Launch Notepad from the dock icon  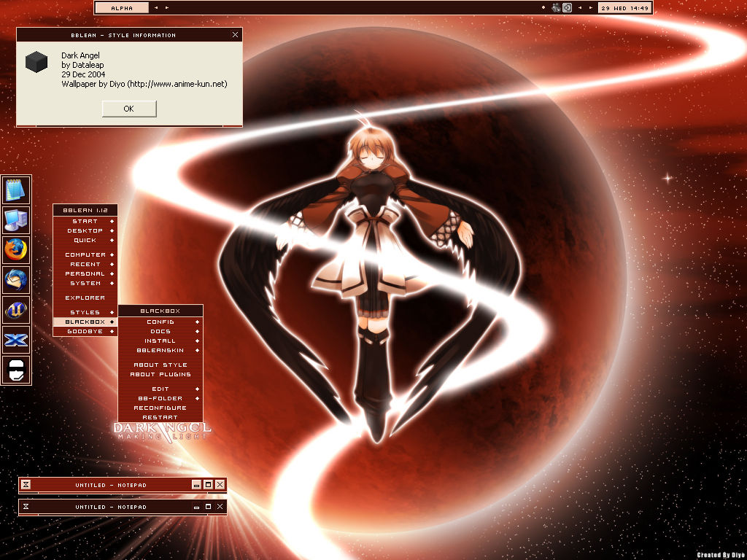(x=16, y=190)
